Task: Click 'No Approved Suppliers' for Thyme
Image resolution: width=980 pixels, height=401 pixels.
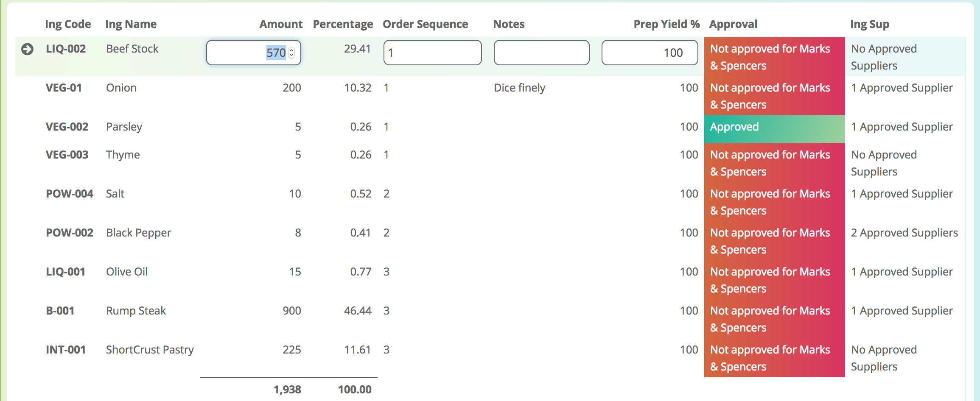Action: click(884, 163)
